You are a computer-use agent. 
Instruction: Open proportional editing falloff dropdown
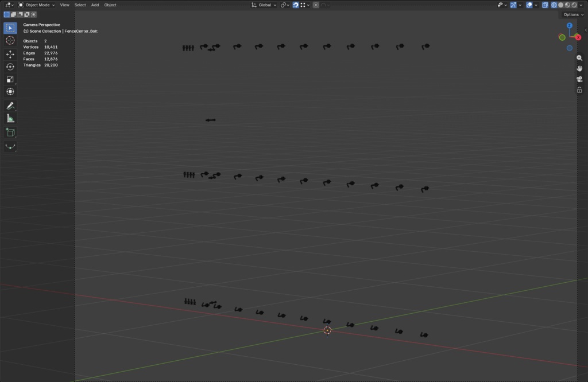(x=325, y=5)
